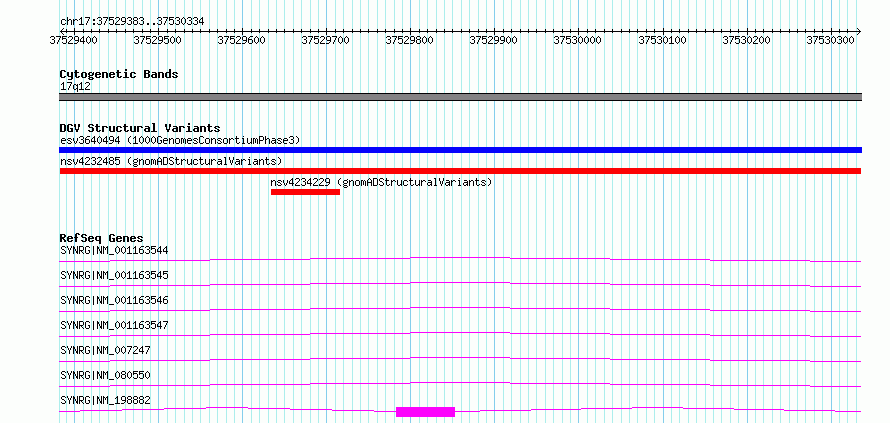Open transcript SYNRG|NM_198882
This screenshot has height=423, width=890.
(106, 400)
